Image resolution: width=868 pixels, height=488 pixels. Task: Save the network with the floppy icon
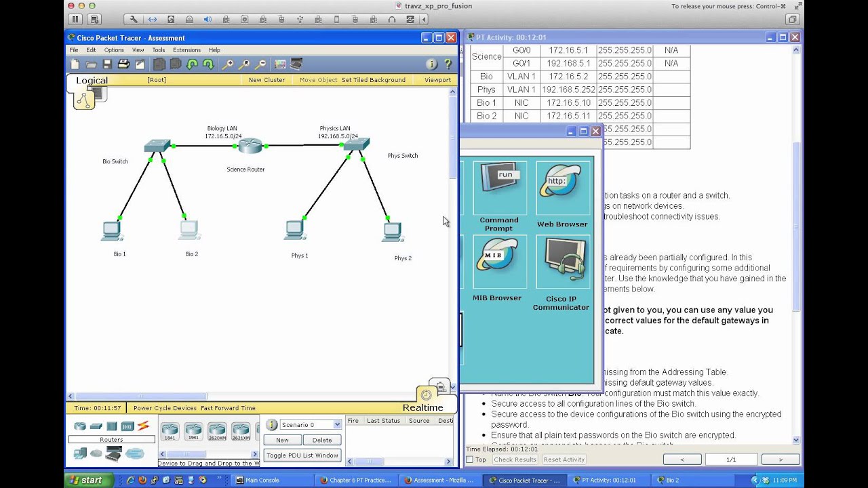pyautogui.click(x=107, y=64)
